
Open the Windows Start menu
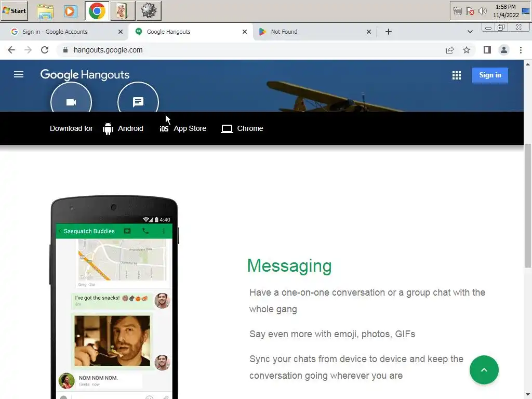point(14,11)
